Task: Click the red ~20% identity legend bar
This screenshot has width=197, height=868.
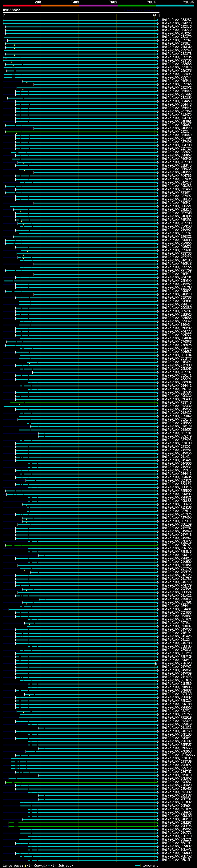Action: [22, 6]
